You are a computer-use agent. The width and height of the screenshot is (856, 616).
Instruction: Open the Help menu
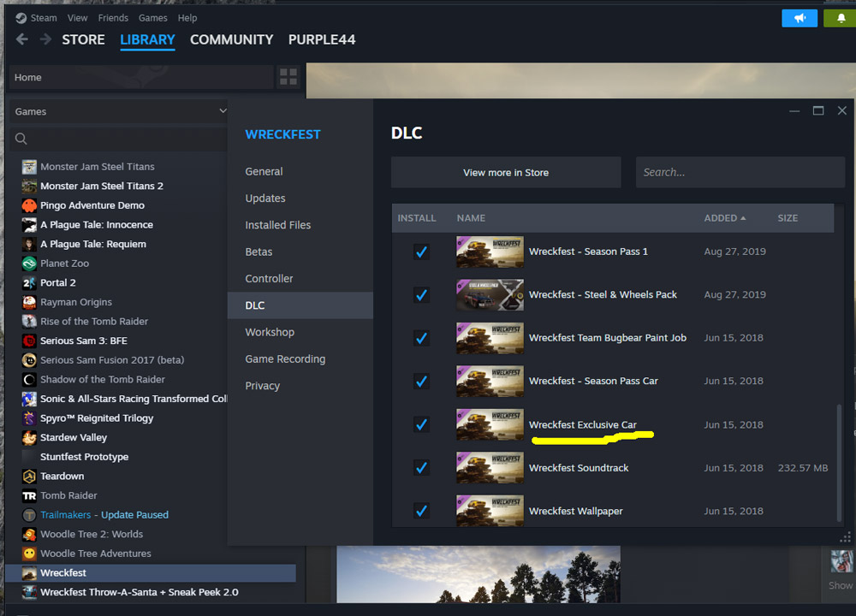(x=187, y=18)
